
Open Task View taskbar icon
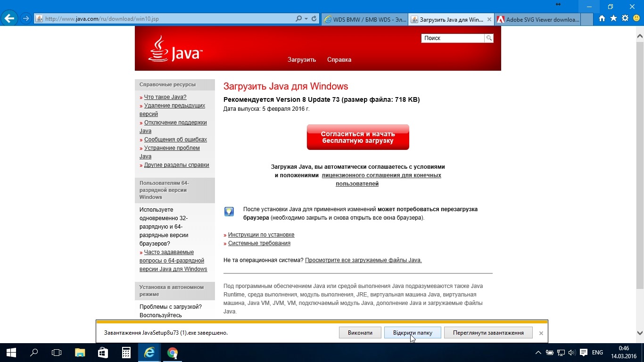[57, 353]
